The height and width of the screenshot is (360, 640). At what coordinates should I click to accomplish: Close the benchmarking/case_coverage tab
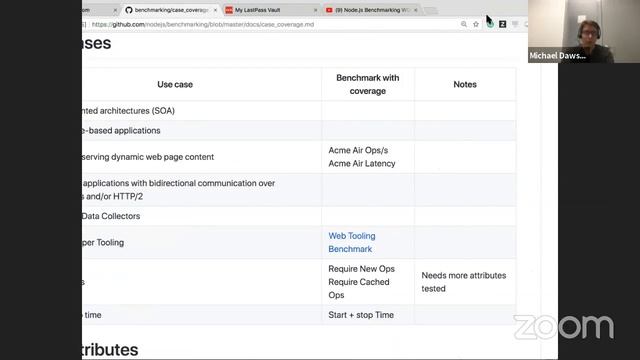(x=216, y=10)
